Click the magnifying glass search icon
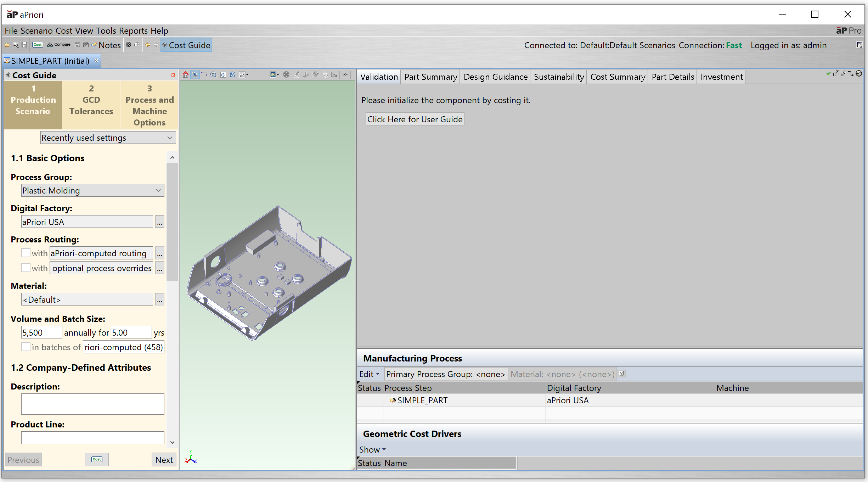 coord(16,45)
